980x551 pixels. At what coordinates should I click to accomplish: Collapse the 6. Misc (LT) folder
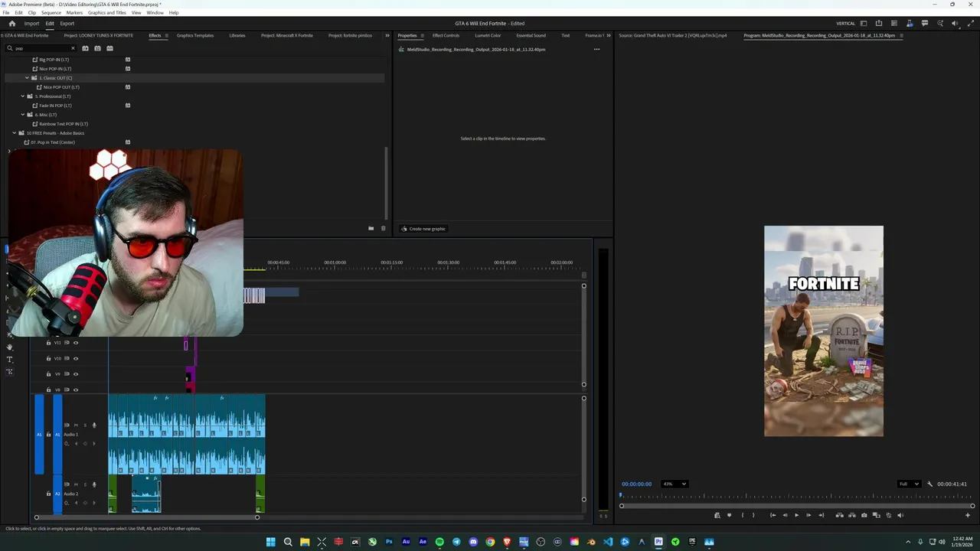coord(22,115)
